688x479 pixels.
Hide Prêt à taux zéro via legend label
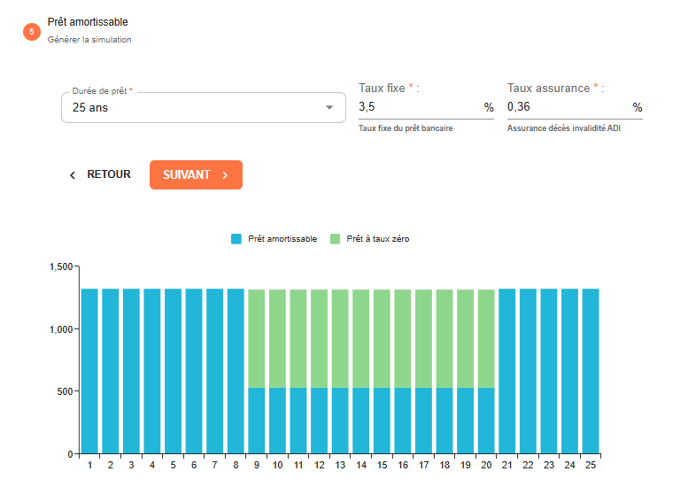[x=378, y=239]
